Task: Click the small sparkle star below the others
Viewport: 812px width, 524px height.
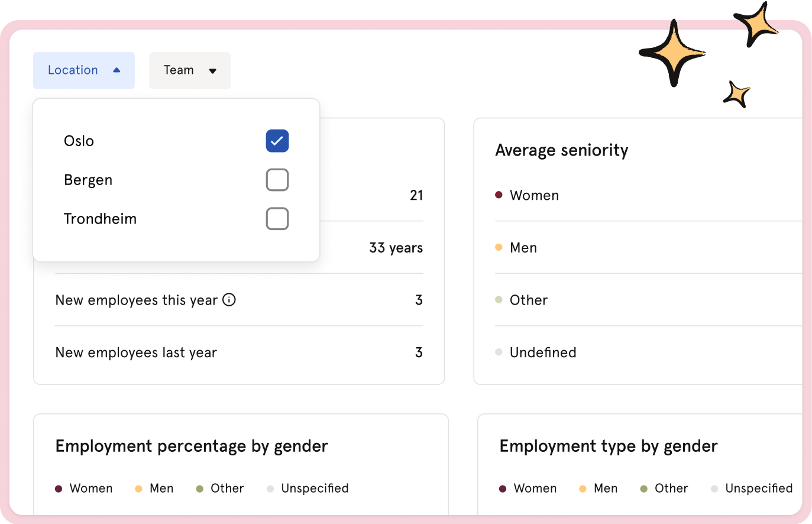Action: [x=736, y=95]
